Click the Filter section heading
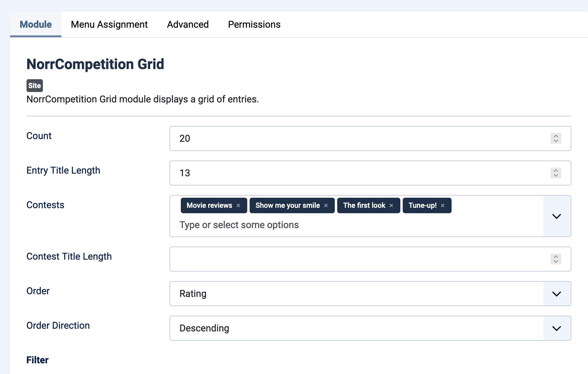The height and width of the screenshot is (374, 588). coord(38,360)
